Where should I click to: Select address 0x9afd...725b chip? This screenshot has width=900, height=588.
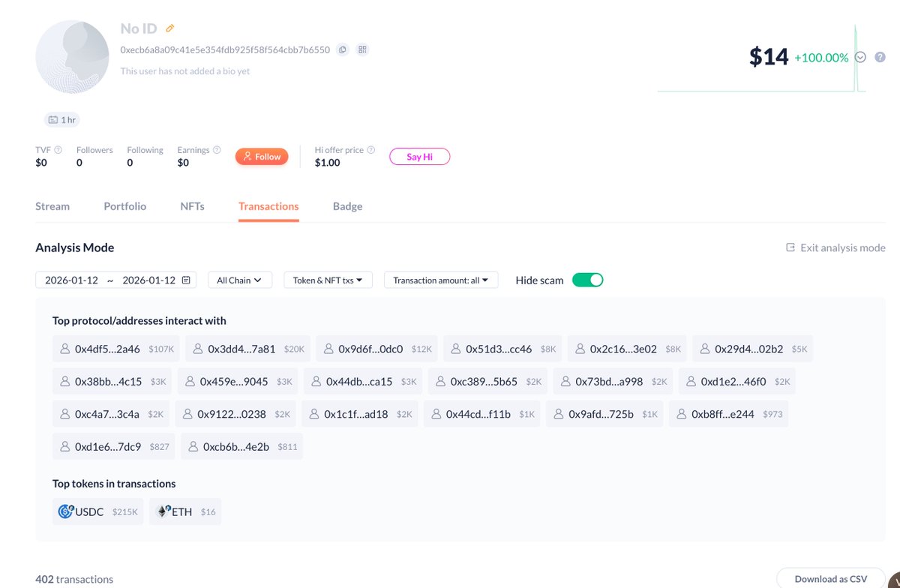[604, 413]
